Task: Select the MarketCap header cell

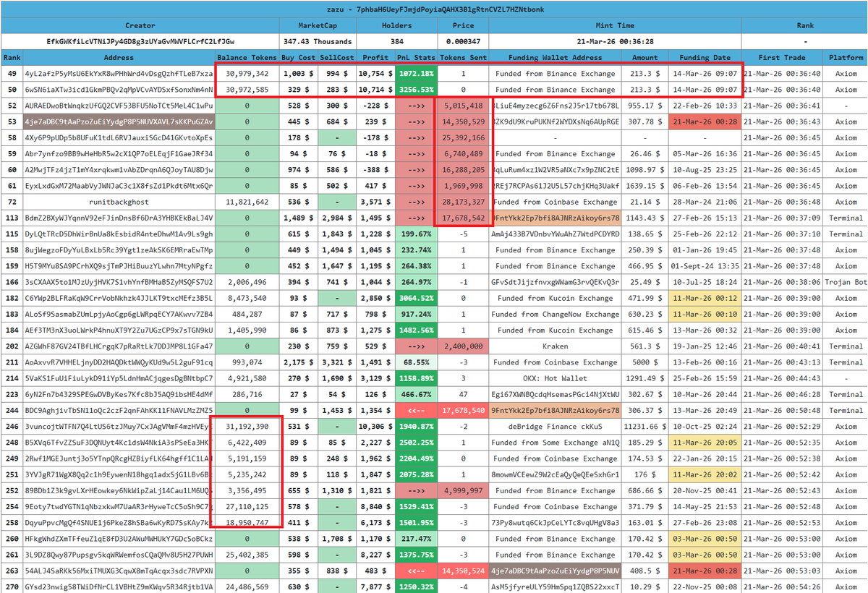Action: click(x=318, y=25)
